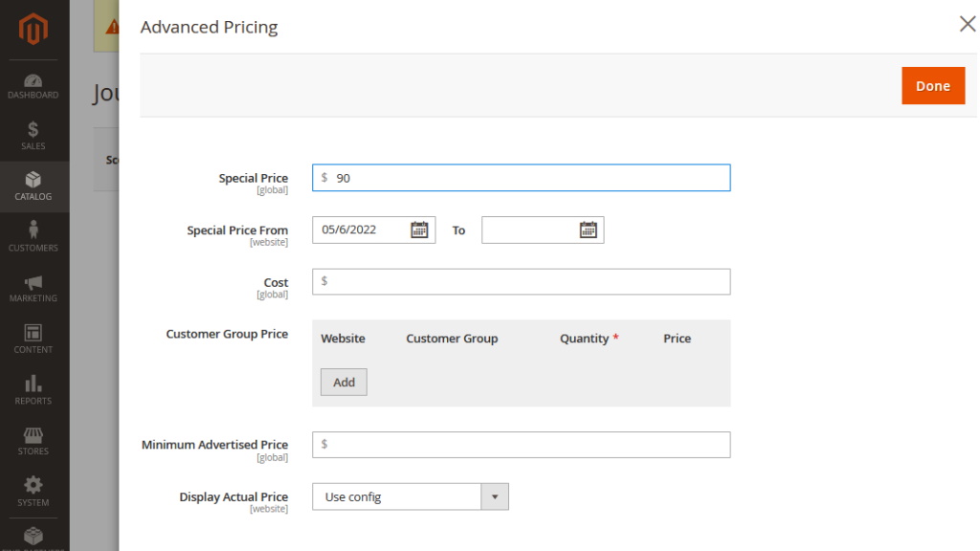Click the Done button
980x551 pixels.
tap(932, 85)
